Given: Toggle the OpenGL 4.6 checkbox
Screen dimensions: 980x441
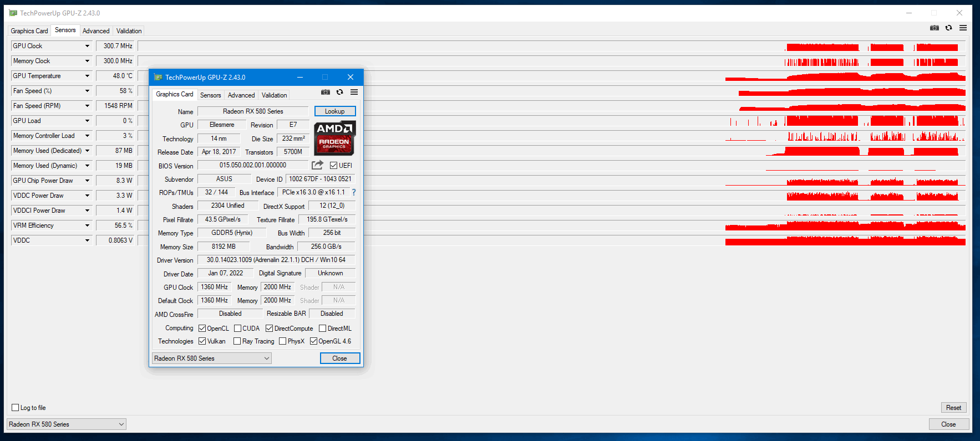Looking at the screenshot, I should (x=313, y=341).
